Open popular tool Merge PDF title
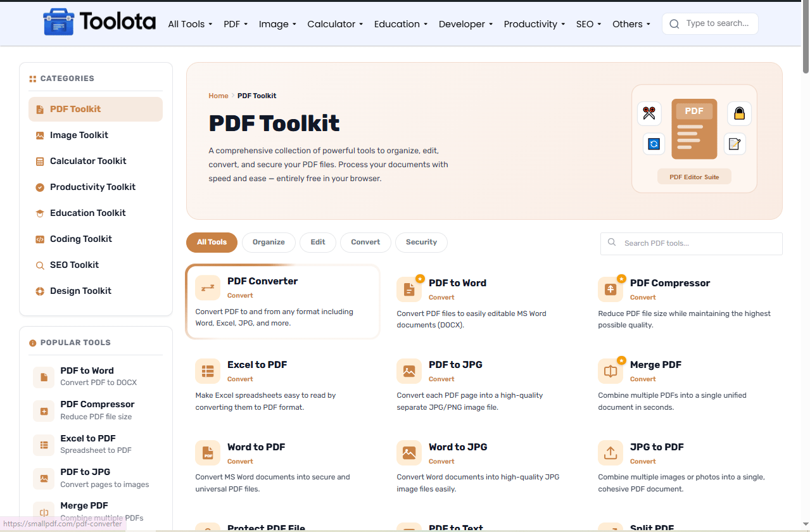Screen dimensions: 810x532 tap(84, 506)
